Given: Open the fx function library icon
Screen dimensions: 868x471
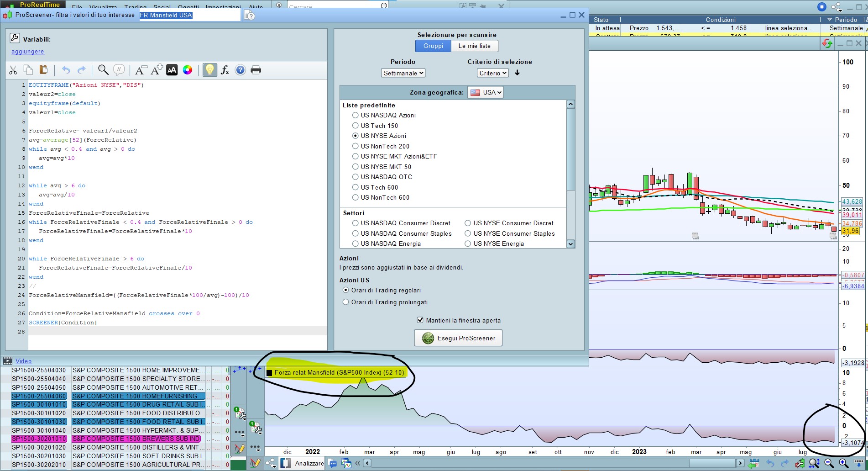Looking at the screenshot, I should (x=225, y=70).
